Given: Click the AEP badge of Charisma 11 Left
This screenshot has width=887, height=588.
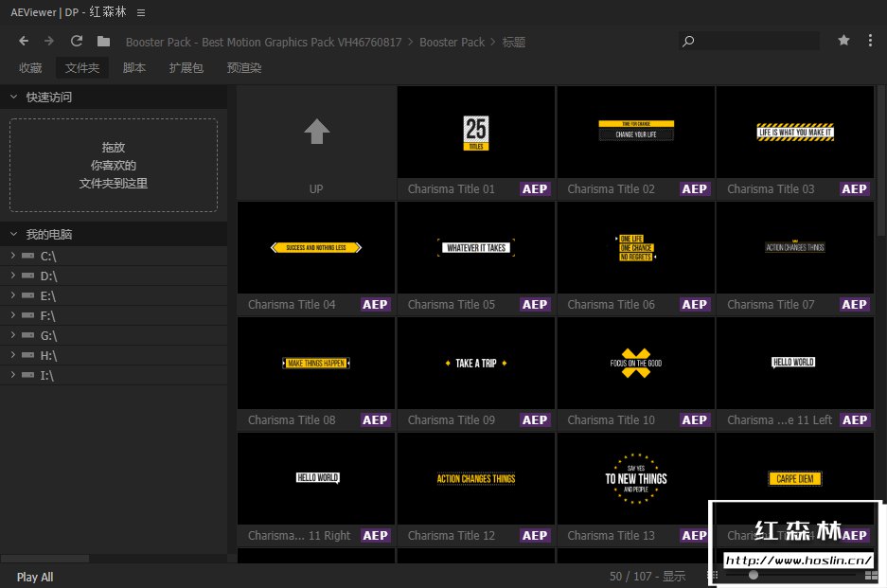Looking at the screenshot, I should coord(854,419).
